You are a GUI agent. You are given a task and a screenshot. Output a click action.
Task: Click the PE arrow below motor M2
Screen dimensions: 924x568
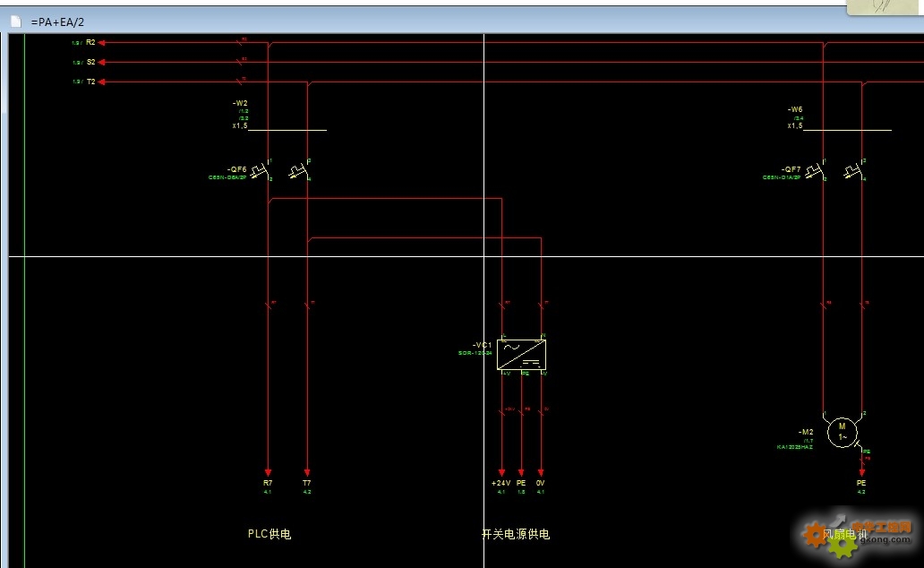coord(861,472)
